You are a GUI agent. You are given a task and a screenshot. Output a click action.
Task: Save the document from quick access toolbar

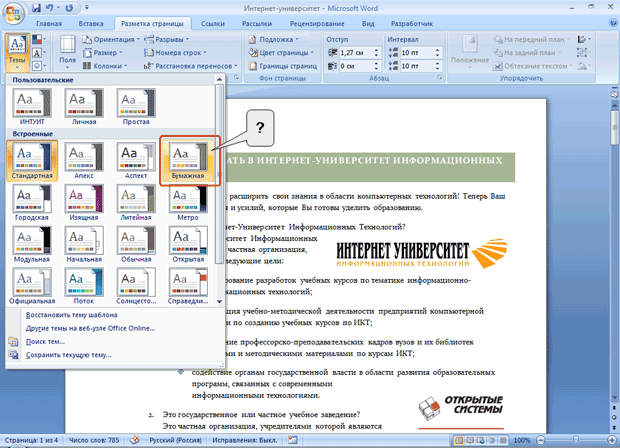pos(36,8)
